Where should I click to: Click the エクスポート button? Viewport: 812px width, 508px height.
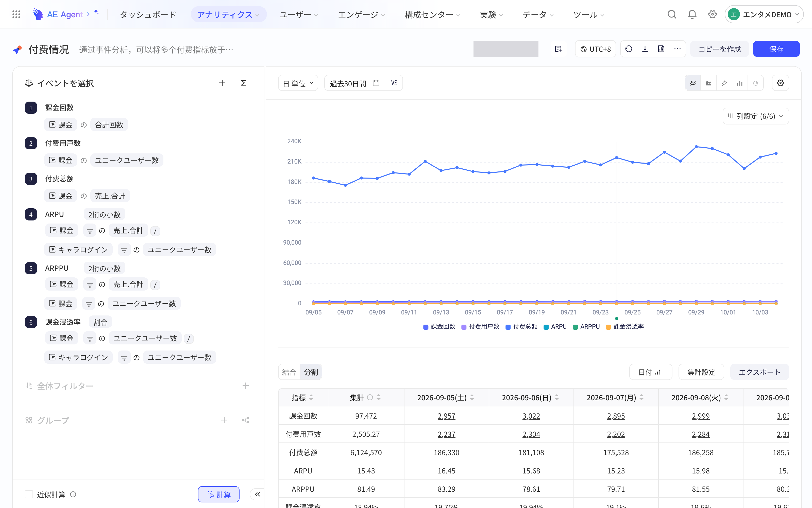click(759, 372)
